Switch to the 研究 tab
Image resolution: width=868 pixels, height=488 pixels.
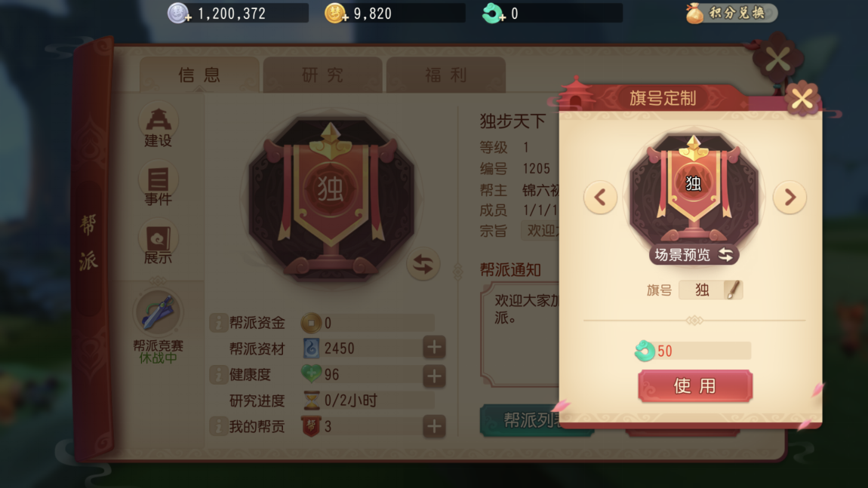(323, 75)
